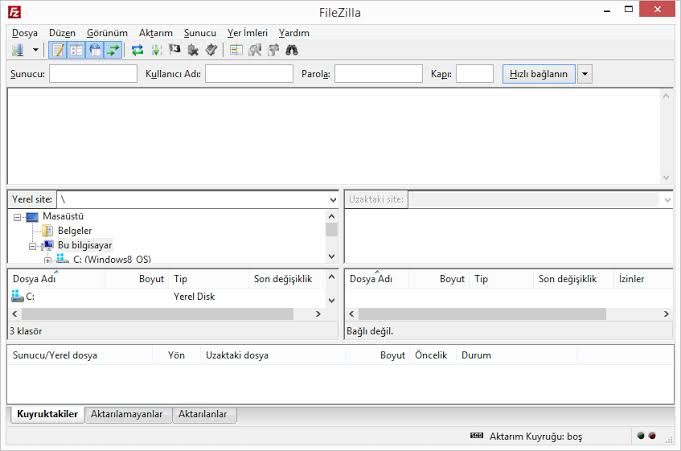The image size is (681, 451).
Task: Toggle remote directory tree display
Action: [95, 50]
